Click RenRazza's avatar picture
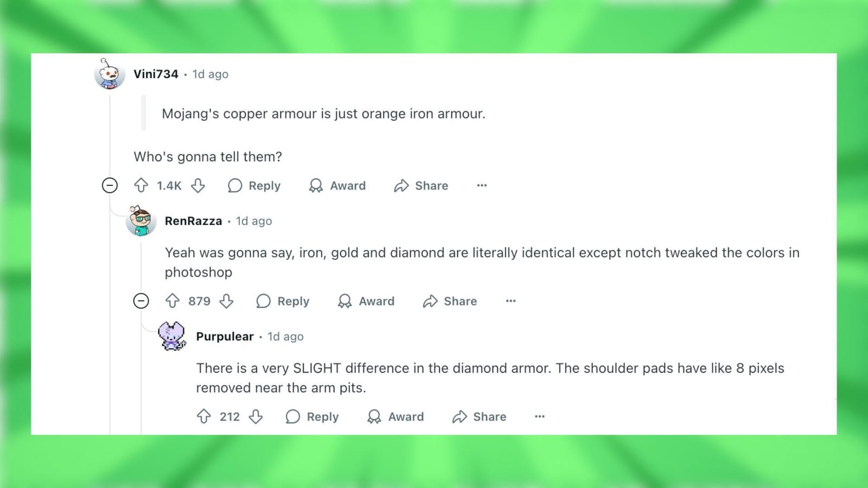This screenshot has height=488, width=868. click(141, 221)
